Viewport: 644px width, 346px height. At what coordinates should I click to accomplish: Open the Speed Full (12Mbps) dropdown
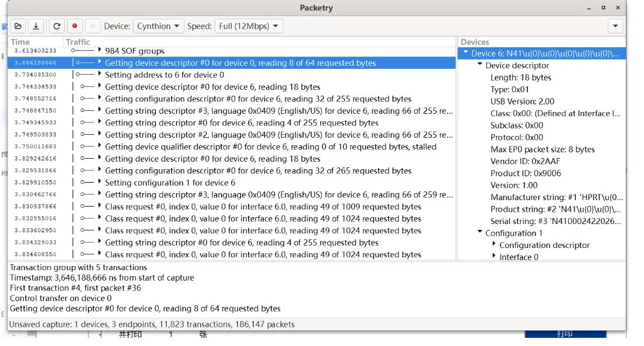[x=249, y=26]
